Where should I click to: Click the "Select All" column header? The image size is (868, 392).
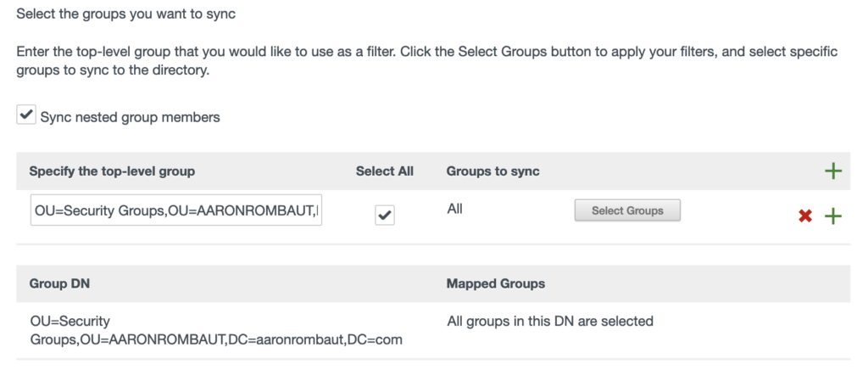385,171
